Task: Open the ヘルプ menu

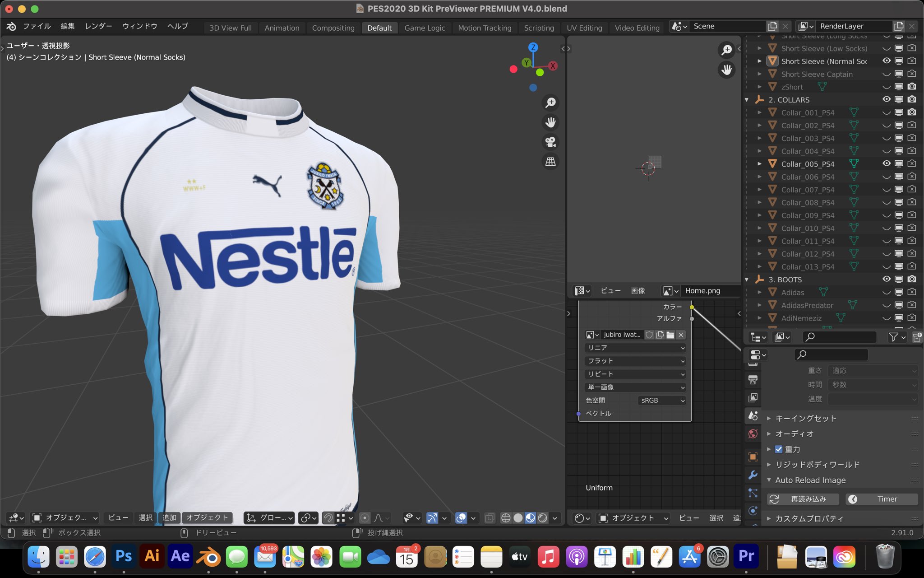Action: pos(177,26)
